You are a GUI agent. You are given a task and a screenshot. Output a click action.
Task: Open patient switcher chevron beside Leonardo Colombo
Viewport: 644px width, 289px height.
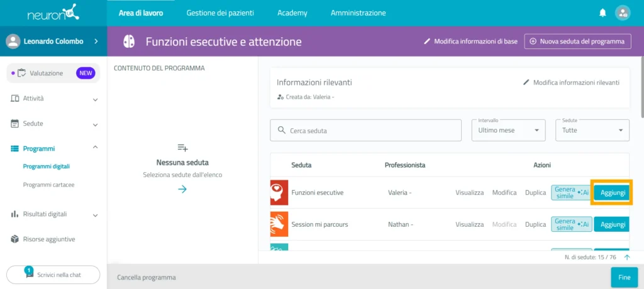96,41
